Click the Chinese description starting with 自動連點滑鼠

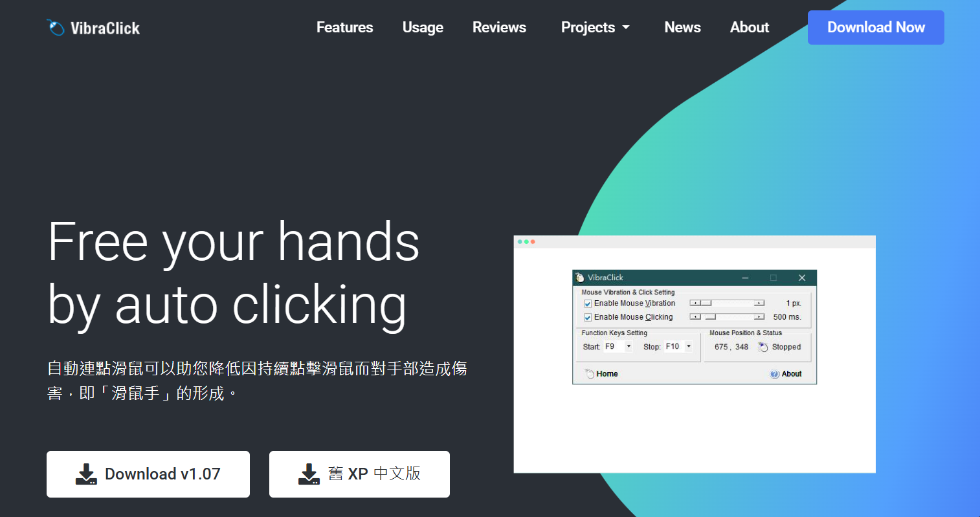[257, 380]
